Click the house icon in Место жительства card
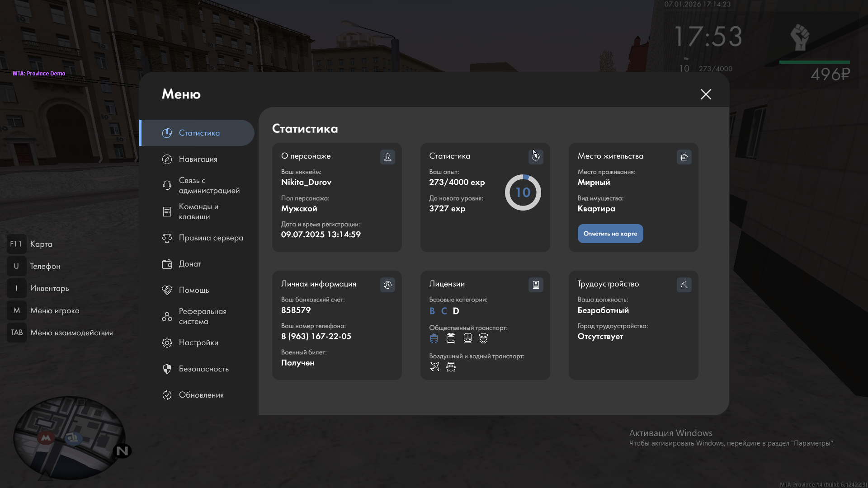 click(x=684, y=157)
